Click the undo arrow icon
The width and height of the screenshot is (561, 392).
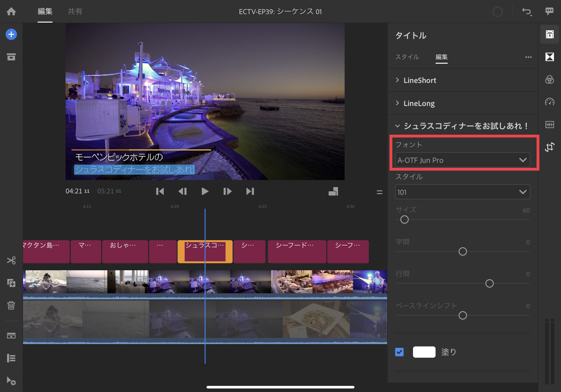[526, 12]
